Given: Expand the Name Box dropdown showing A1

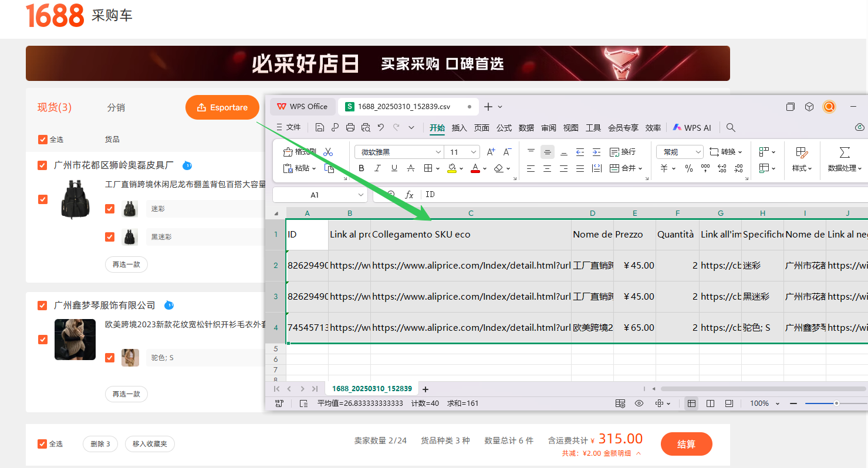Looking at the screenshot, I should (x=362, y=195).
